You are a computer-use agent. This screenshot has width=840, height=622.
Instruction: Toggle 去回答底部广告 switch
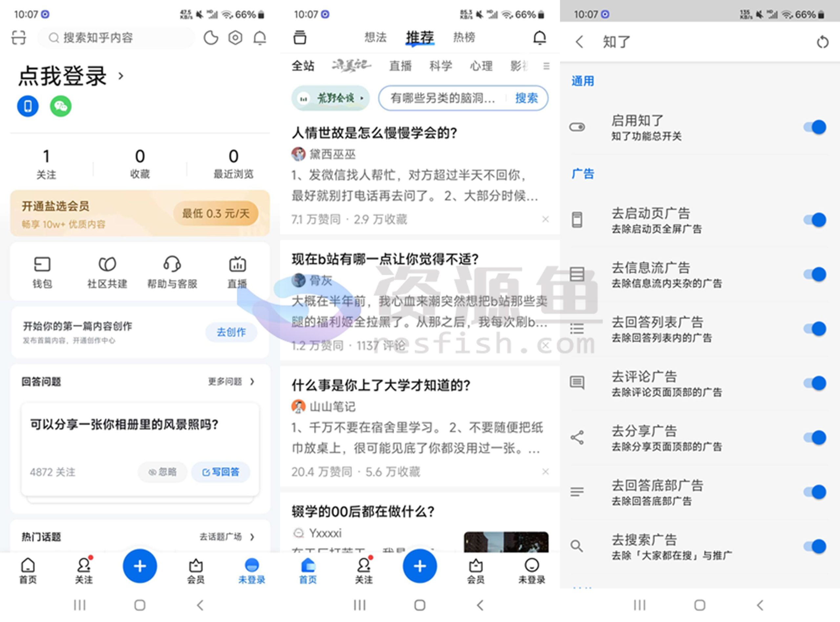point(815,492)
